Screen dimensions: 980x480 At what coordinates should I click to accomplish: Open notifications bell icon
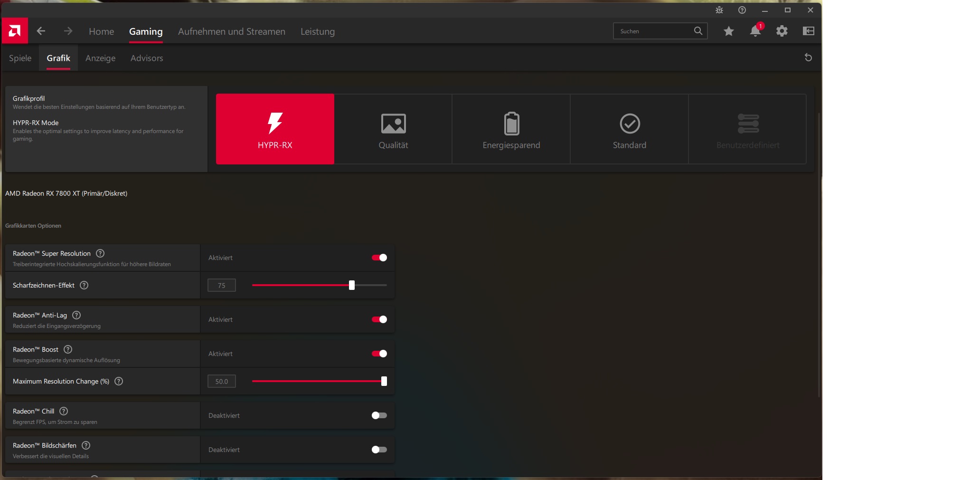pos(755,31)
